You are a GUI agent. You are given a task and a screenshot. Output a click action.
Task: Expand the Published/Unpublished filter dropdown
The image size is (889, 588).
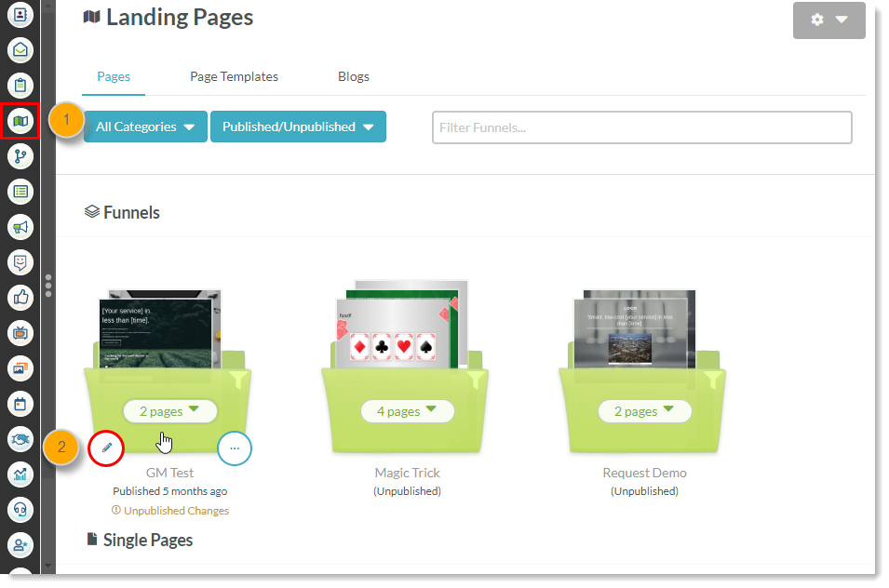[x=298, y=127]
